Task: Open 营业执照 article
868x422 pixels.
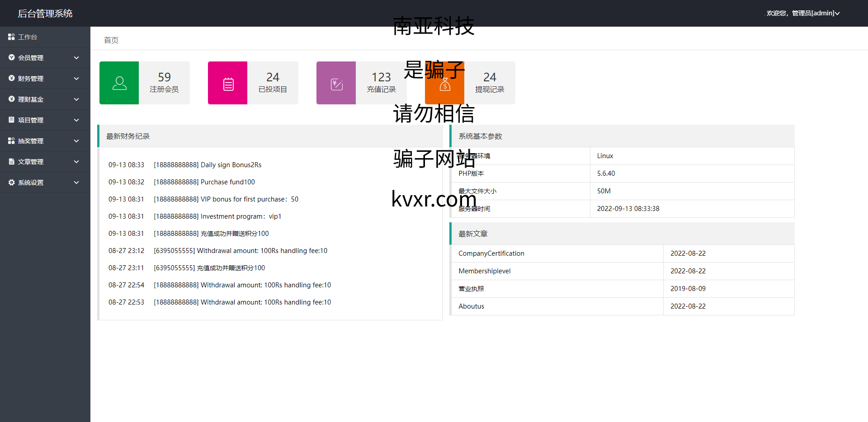Action: [471, 289]
